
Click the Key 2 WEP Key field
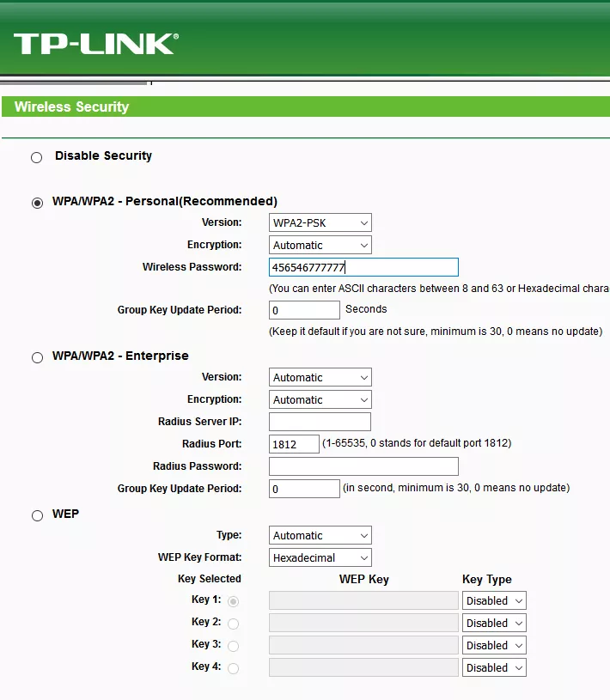(x=363, y=623)
